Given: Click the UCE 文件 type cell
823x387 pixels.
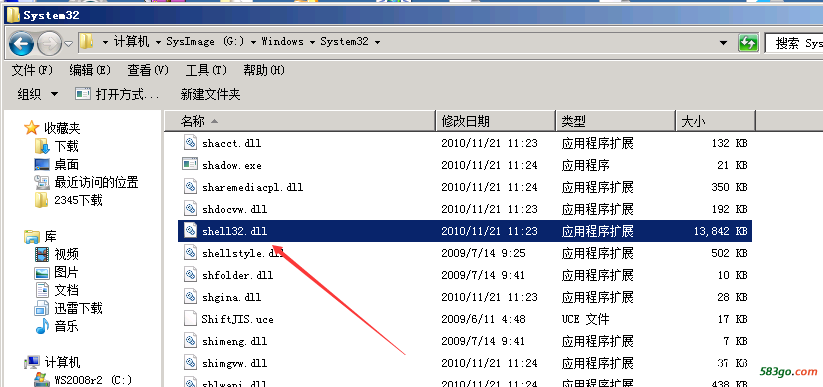Looking at the screenshot, I should point(585,319).
